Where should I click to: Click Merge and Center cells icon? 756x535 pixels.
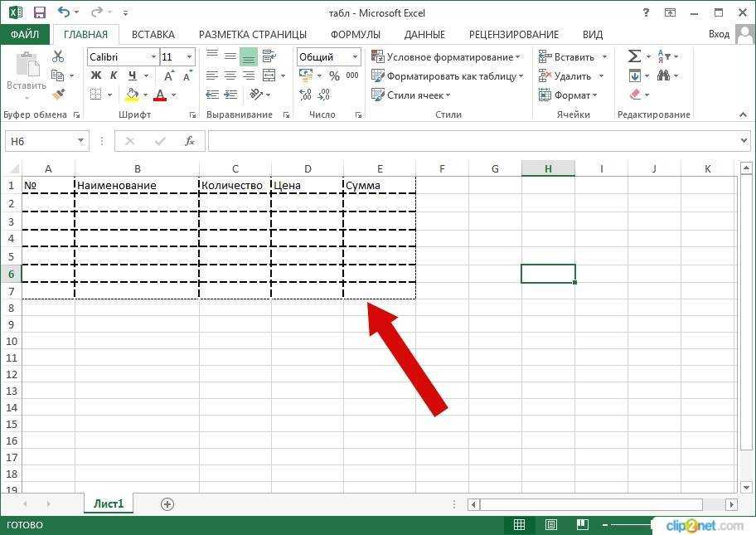pos(269,75)
